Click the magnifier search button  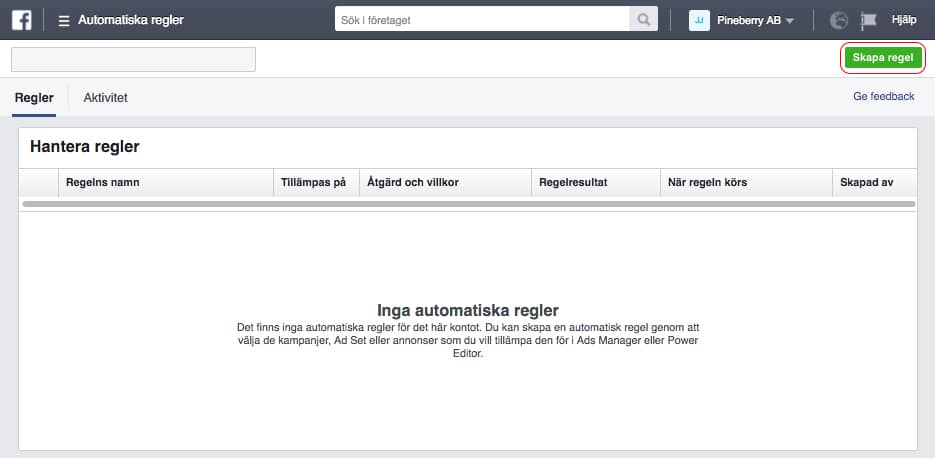tap(643, 20)
